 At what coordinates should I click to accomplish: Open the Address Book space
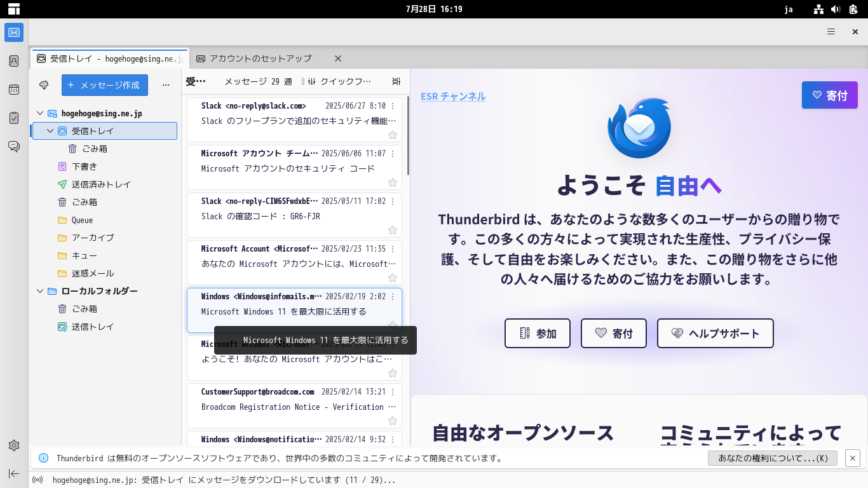pyautogui.click(x=14, y=61)
